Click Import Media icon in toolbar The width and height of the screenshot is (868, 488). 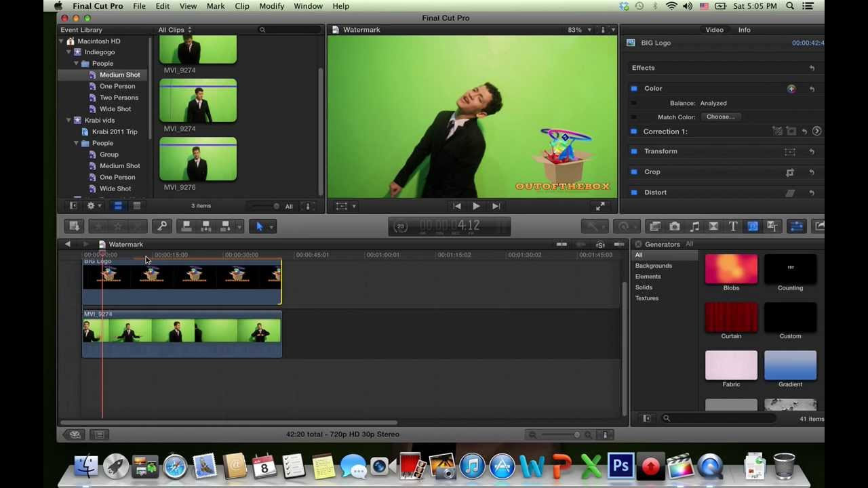click(x=74, y=226)
